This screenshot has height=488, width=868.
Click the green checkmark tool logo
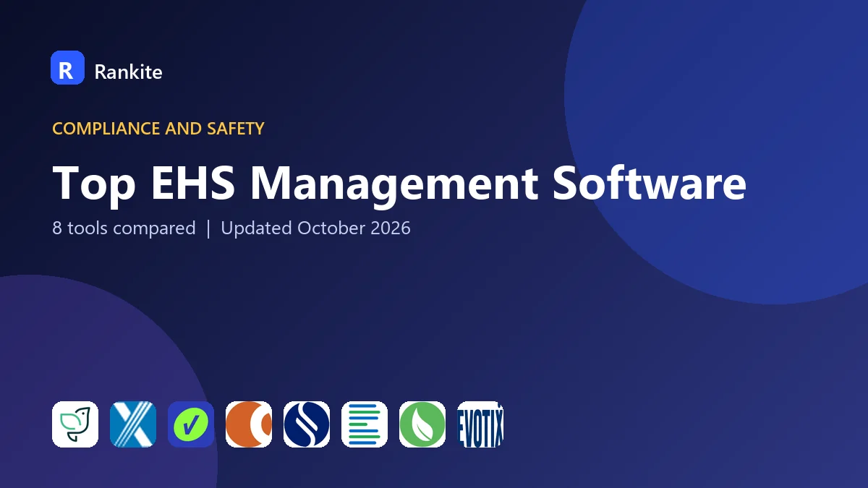pos(191,424)
